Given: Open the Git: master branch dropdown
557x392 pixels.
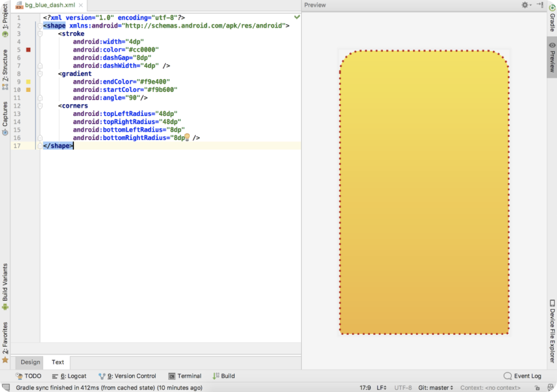Looking at the screenshot, I should click(435, 388).
